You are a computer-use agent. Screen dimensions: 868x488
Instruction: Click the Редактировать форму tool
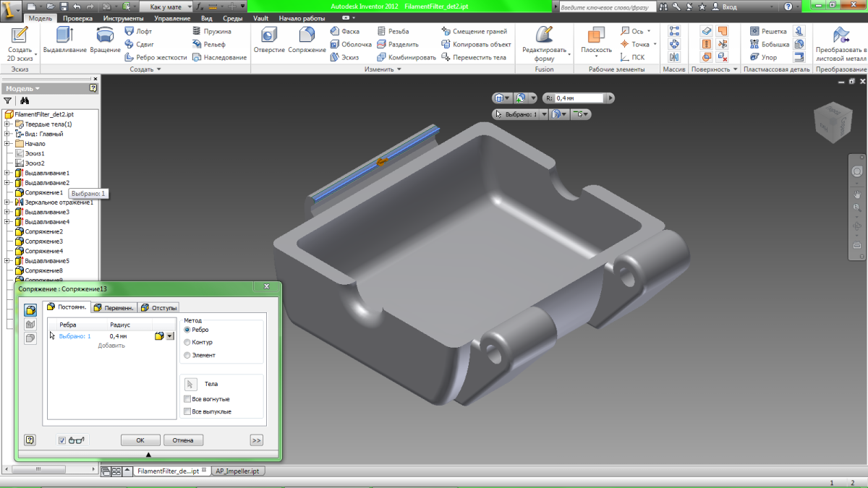tap(544, 35)
